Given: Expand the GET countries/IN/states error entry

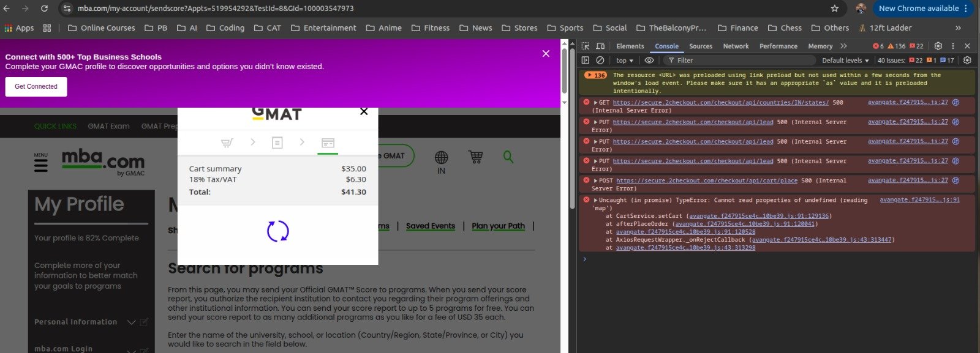Looking at the screenshot, I should click(595, 103).
